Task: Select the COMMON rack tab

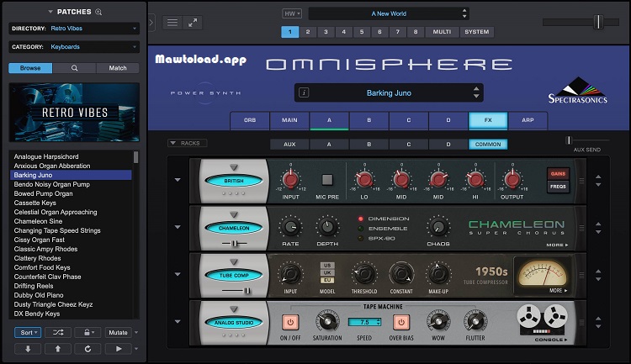Action: 488,144
